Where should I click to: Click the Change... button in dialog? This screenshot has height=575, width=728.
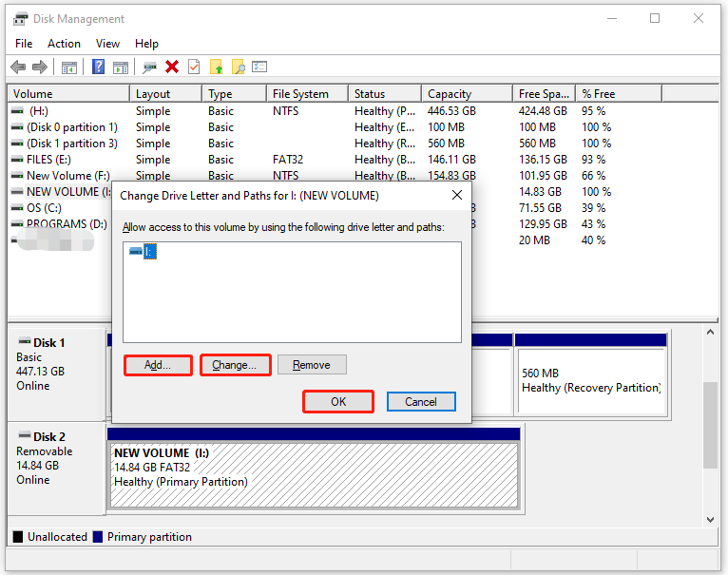235,365
